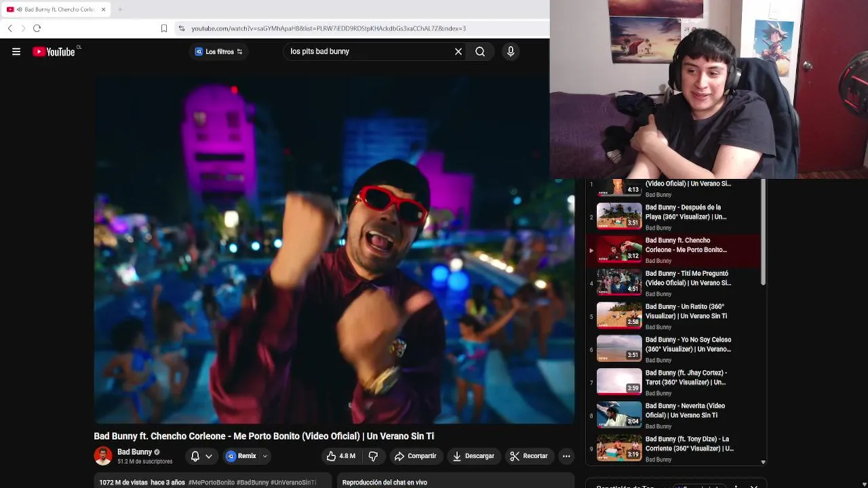
Task: Close the Bad Bunny browser tab
Action: click(103, 9)
